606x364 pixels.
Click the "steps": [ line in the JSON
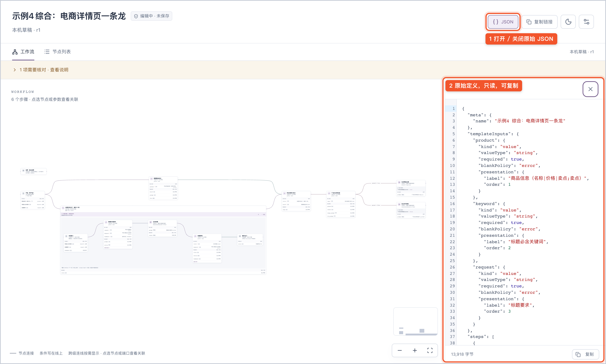[x=481, y=337]
